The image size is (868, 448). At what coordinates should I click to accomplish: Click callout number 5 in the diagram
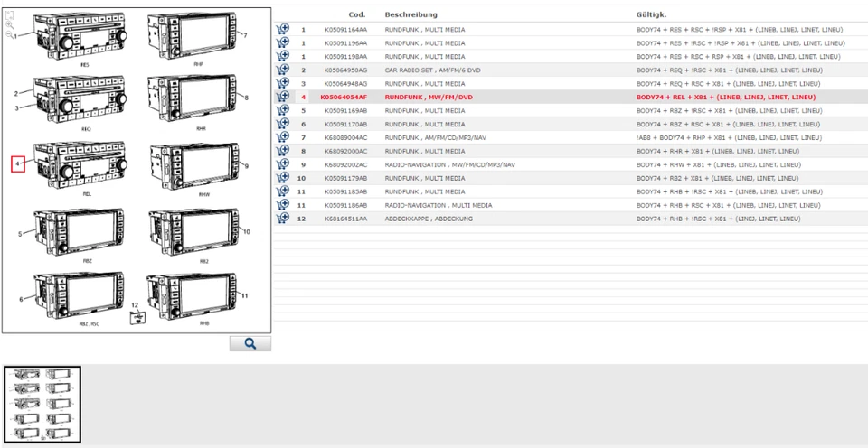click(x=20, y=234)
